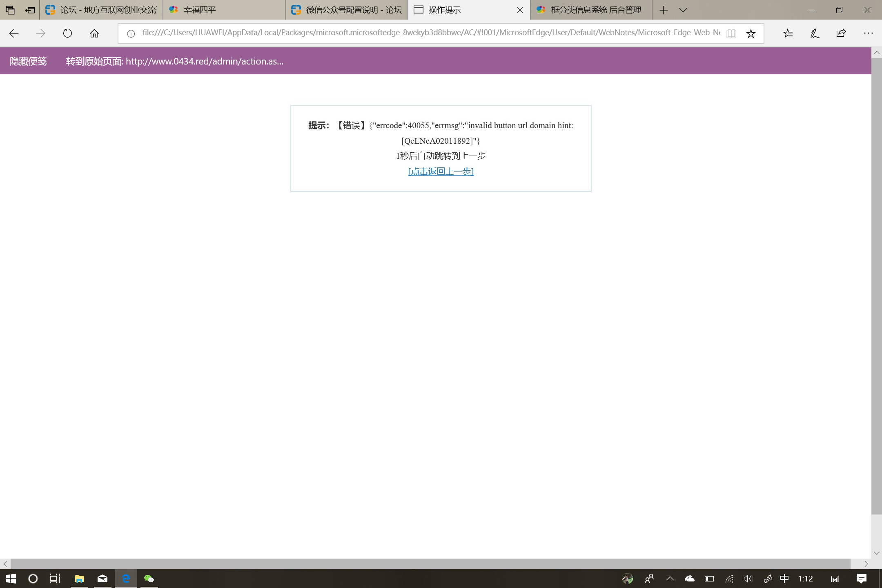The width and height of the screenshot is (882, 588).
Task: Hide web note via 隐藏便笺
Action: point(28,61)
